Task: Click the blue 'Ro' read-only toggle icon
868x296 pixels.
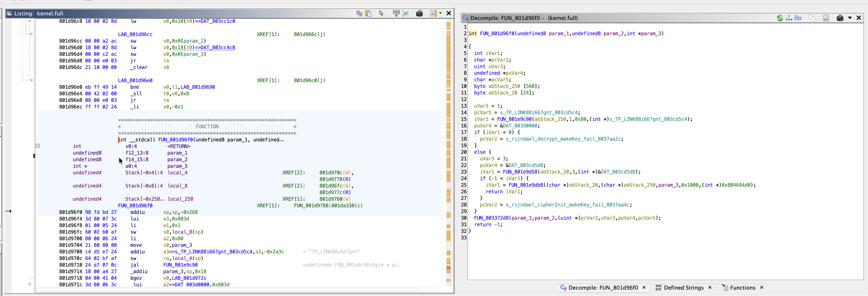Action: tap(798, 18)
